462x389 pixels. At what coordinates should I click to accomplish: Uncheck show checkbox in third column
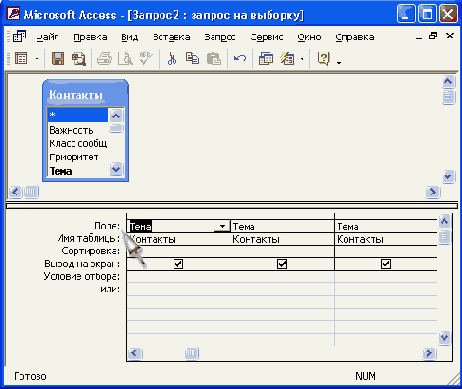(x=386, y=264)
